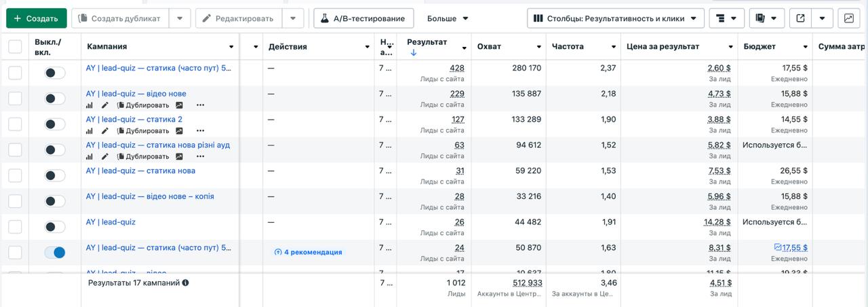Open the export icon in top toolbar
Screen dimensions: 868x307
click(800, 18)
